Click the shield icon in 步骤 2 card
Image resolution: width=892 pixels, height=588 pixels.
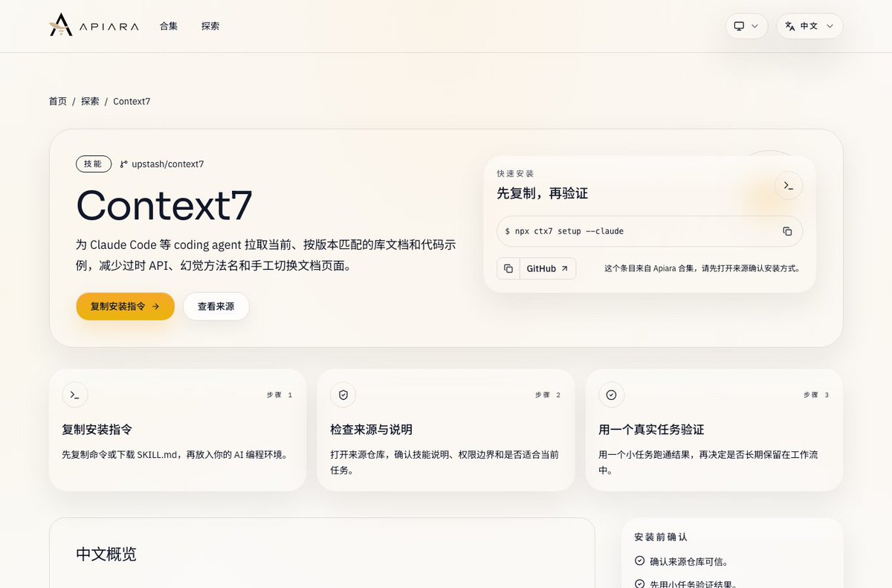coord(343,395)
